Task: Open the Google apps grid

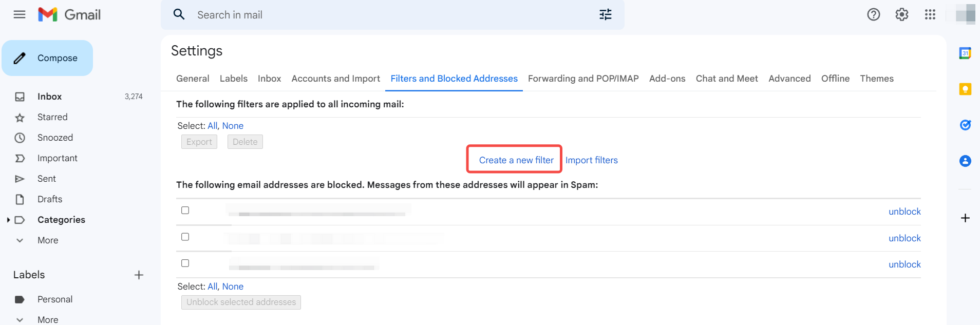Action: click(930, 14)
